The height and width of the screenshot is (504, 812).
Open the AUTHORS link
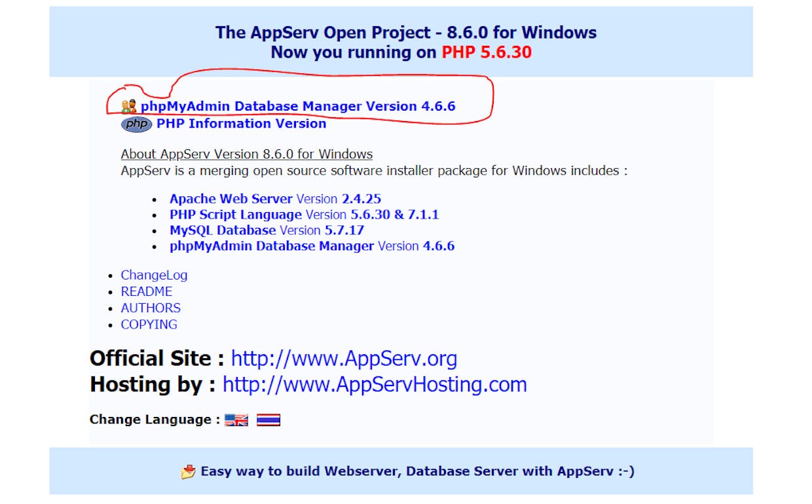pyautogui.click(x=151, y=308)
